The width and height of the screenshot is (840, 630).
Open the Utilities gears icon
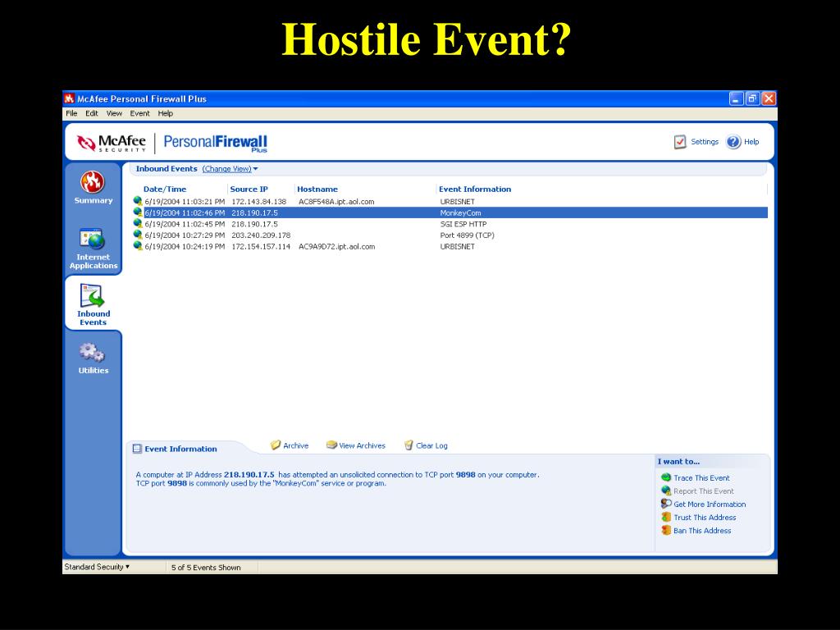(92, 353)
